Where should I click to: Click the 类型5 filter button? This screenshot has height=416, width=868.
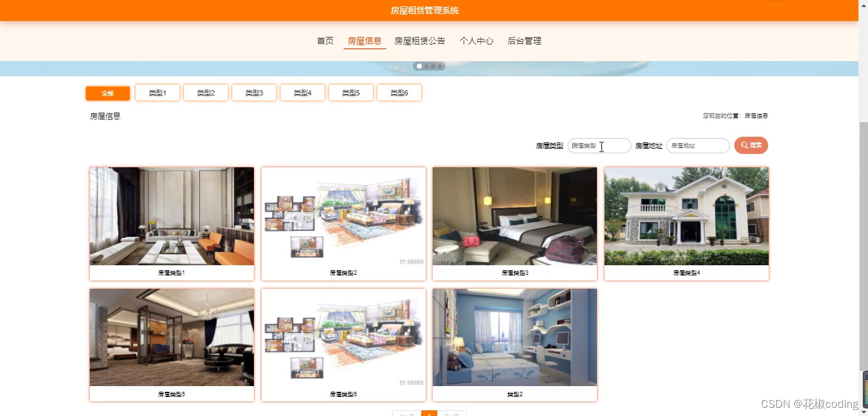pos(351,92)
